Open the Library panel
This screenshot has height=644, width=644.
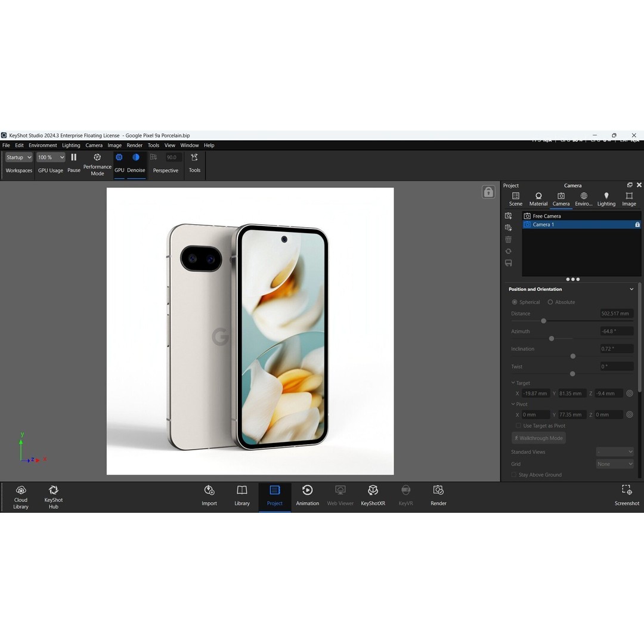[x=242, y=496]
